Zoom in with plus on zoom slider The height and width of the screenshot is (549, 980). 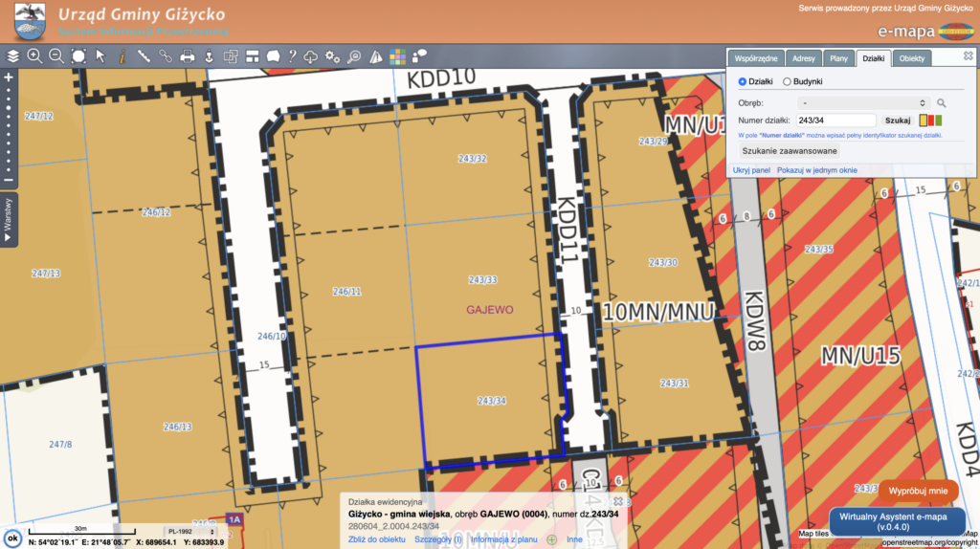click(8, 77)
